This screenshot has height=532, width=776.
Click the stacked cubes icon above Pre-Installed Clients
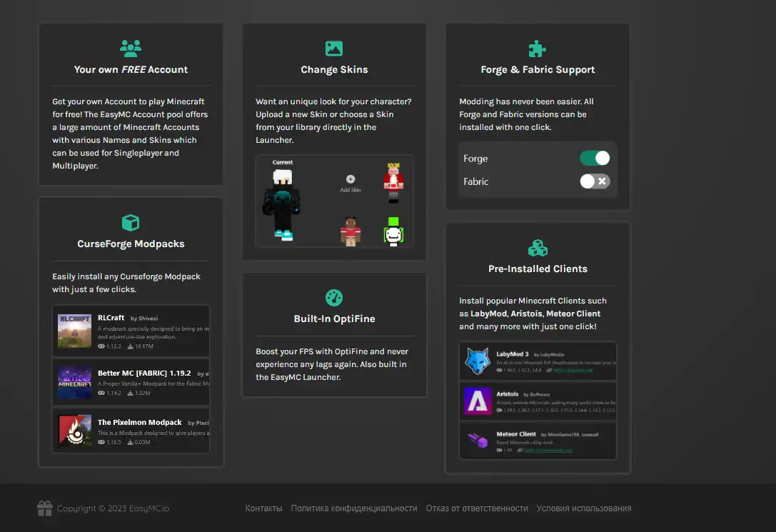(538, 248)
